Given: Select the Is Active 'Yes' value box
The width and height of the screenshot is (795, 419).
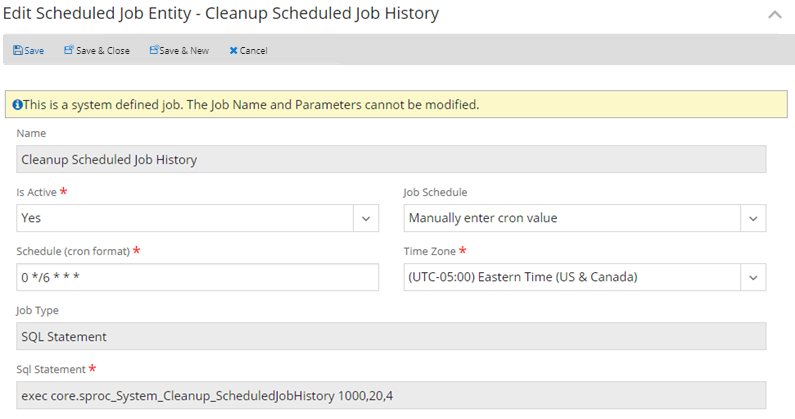Looking at the screenshot, I should coord(185,218).
